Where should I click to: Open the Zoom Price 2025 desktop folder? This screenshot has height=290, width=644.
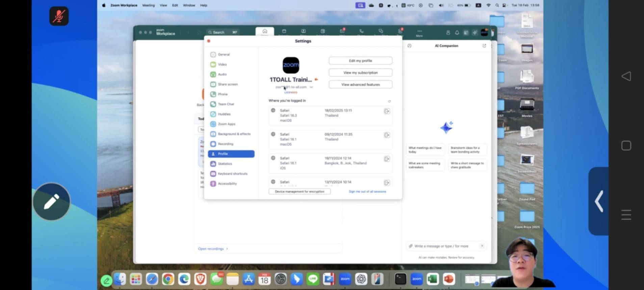click(x=527, y=219)
